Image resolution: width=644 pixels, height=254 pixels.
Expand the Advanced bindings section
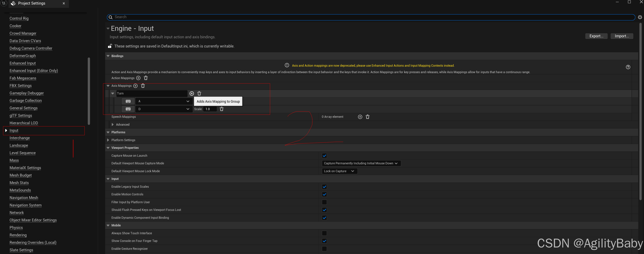pyautogui.click(x=113, y=125)
